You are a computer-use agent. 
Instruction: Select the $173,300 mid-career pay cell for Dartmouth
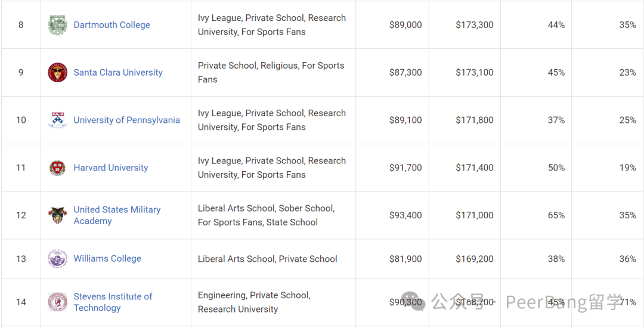click(475, 25)
